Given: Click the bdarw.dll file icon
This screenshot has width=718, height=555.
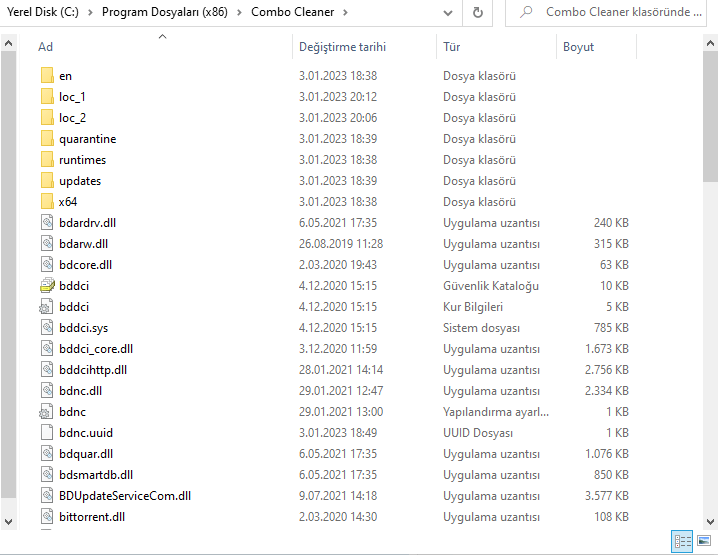Looking at the screenshot, I should [47, 244].
